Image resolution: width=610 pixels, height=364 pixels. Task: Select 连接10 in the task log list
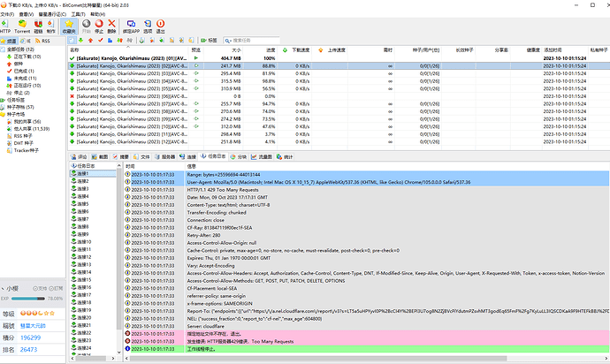pos(81,242)
